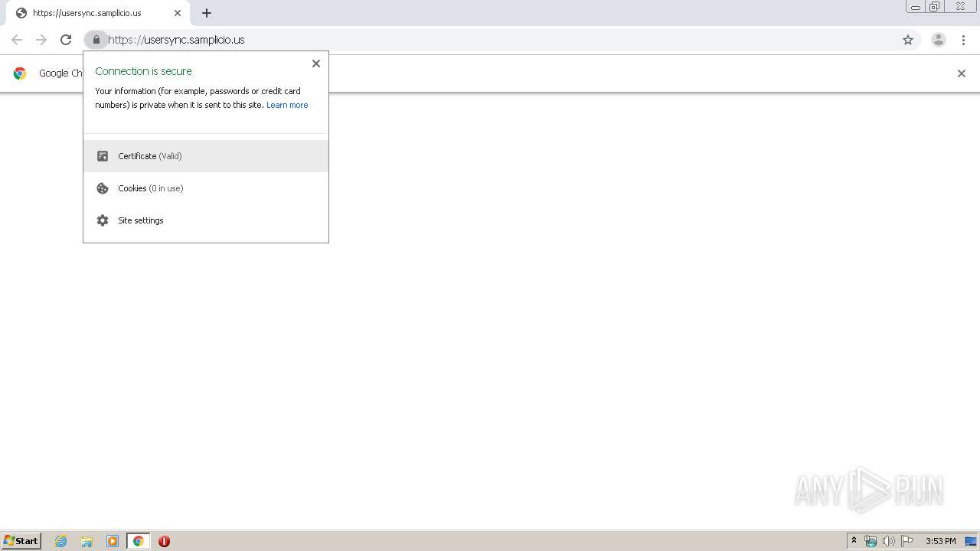Image resolution: width=980 pixels, height=551 pixels.
Task: Open Chrome three-dot menu
Action: point(963,40)
